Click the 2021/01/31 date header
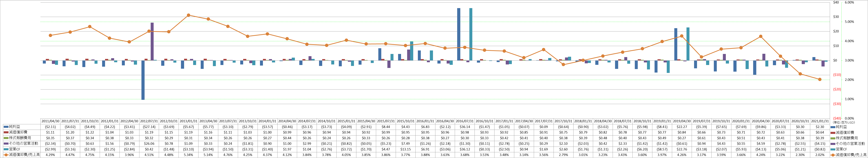Image resolution: width=868 pixels, height=158 pixels. [820, 121]
